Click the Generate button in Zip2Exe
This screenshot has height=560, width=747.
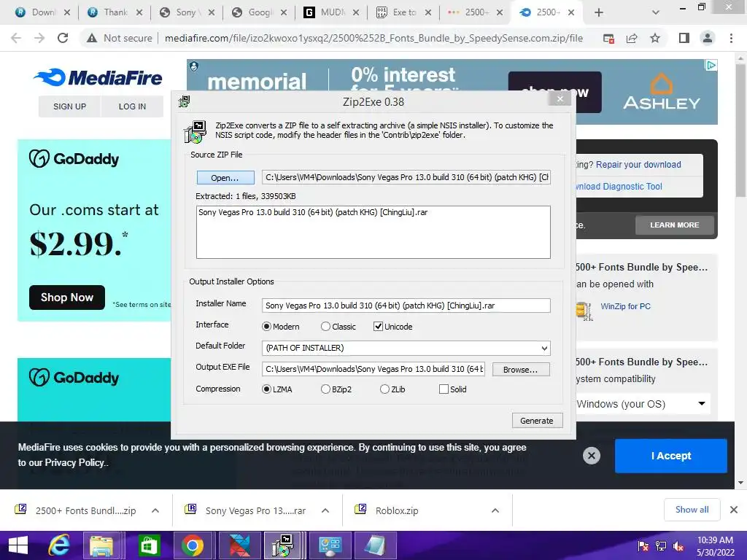[x=537, y=421]
